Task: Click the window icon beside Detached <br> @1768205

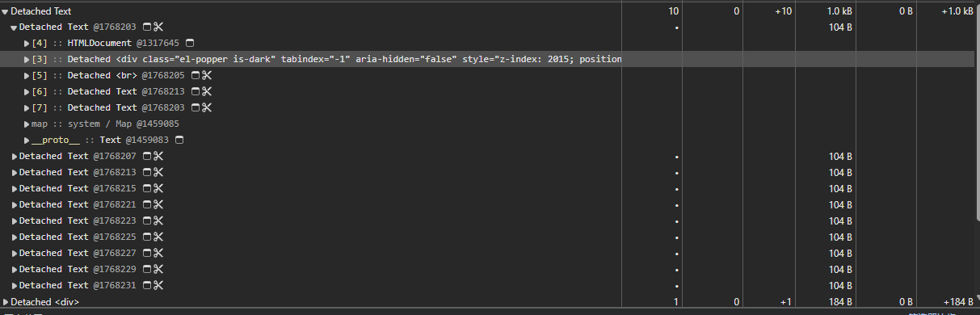Action: (196, 75)
